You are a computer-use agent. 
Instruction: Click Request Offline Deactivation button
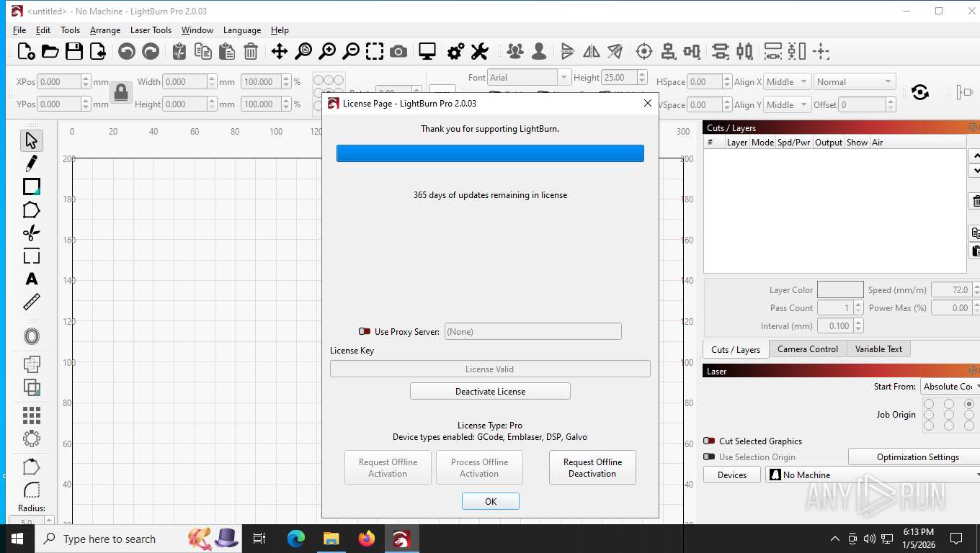click(x=592, y=467)
